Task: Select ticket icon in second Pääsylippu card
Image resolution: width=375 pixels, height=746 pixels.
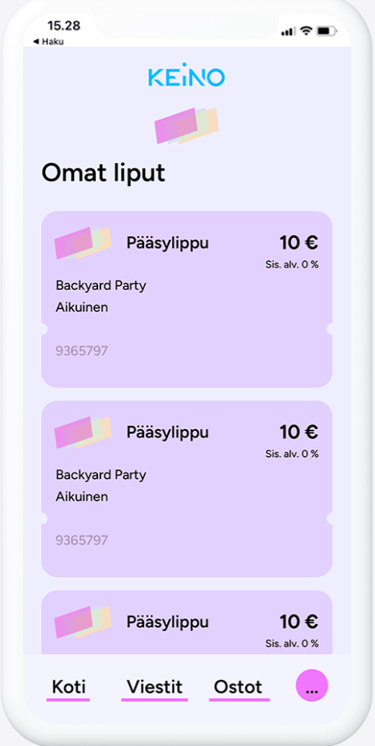Action: (x=83, y=432)
